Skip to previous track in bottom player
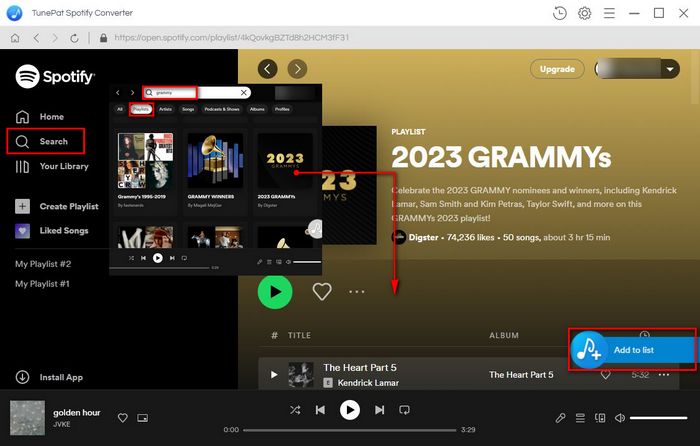This screenshot has width=700, height=446. click(x=320, y=410)
